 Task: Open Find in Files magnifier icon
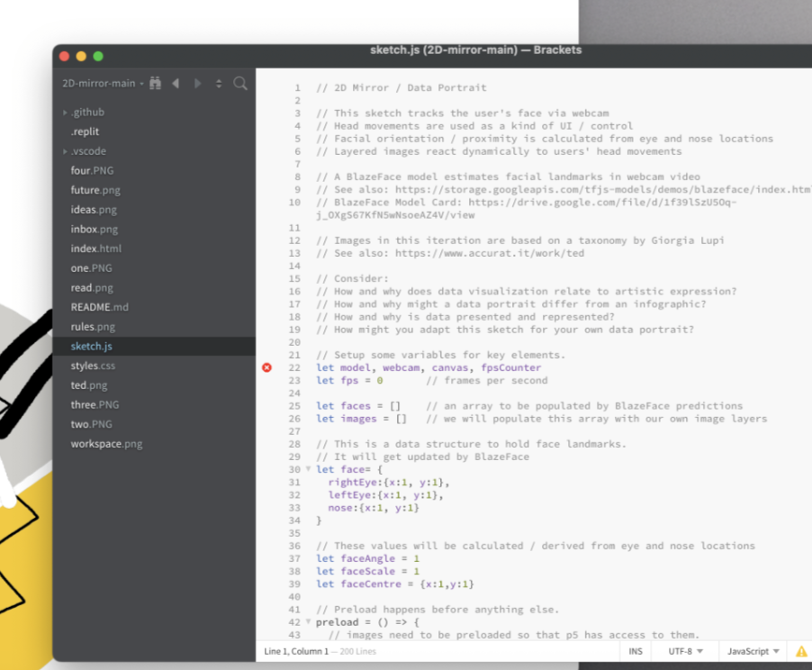[240, 83]
